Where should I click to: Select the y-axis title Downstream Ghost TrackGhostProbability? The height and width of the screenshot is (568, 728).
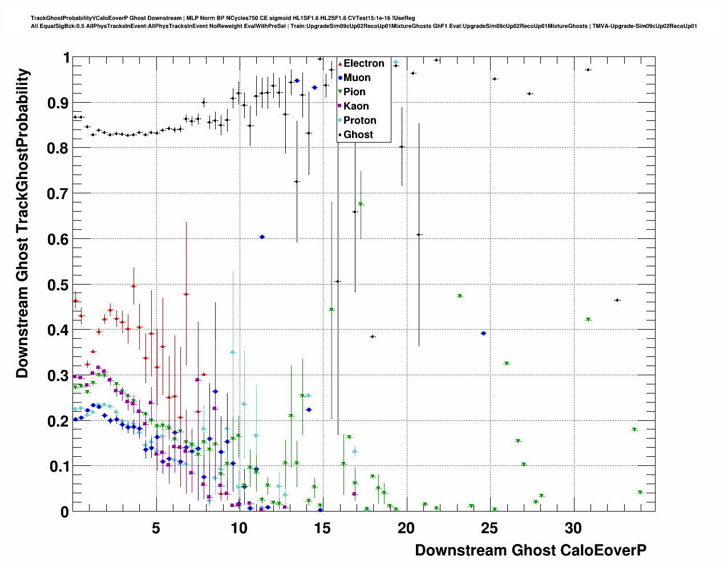pyautogui.click(x=22, y=223)
